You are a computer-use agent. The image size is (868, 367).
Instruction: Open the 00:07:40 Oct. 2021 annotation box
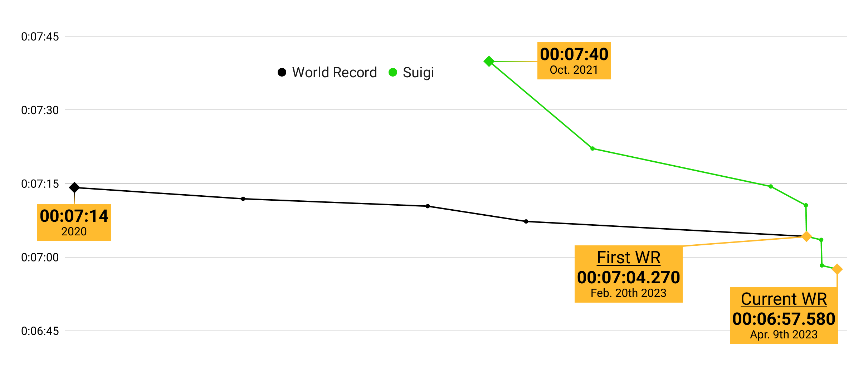574,61
